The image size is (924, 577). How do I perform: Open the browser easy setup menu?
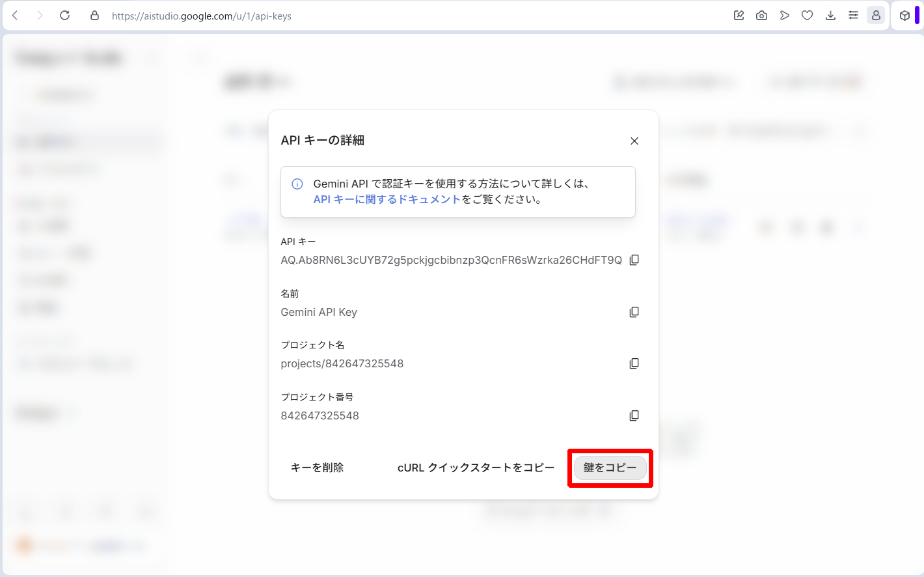(x=853, y=16)
